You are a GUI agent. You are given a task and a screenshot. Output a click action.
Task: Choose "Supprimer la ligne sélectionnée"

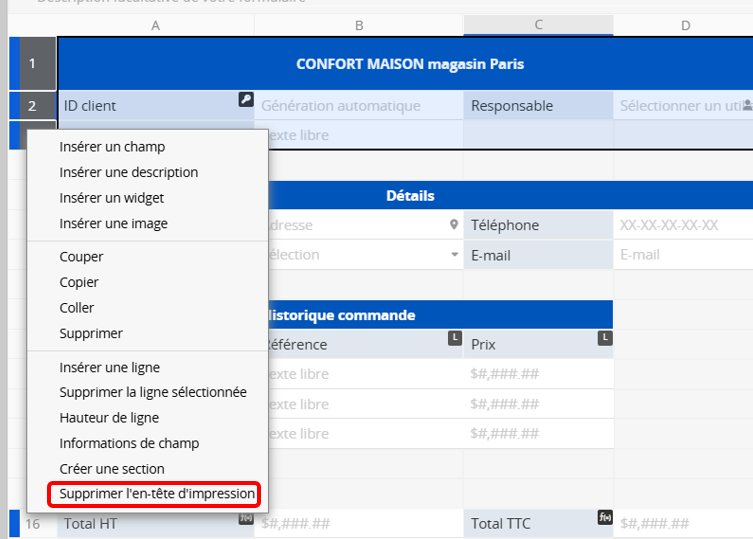153,392
